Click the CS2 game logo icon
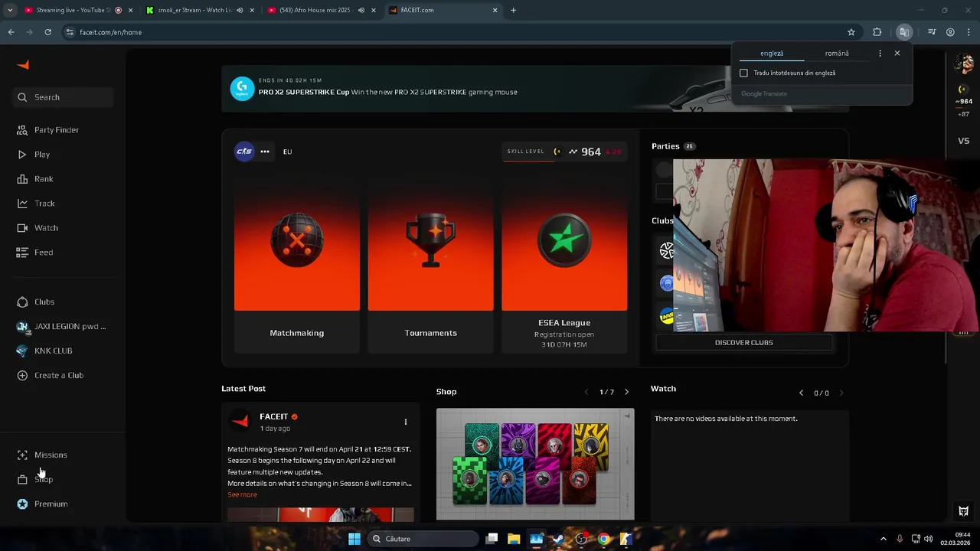The height and width of the screenshot is (551, 980). tap(244, 152)
